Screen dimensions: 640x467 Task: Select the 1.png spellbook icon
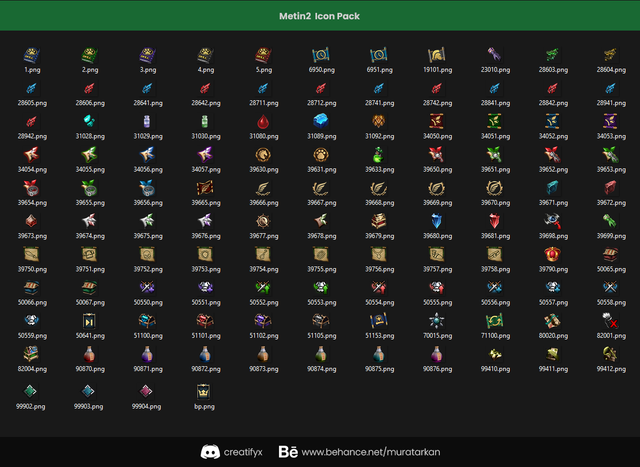click(32, 55)
